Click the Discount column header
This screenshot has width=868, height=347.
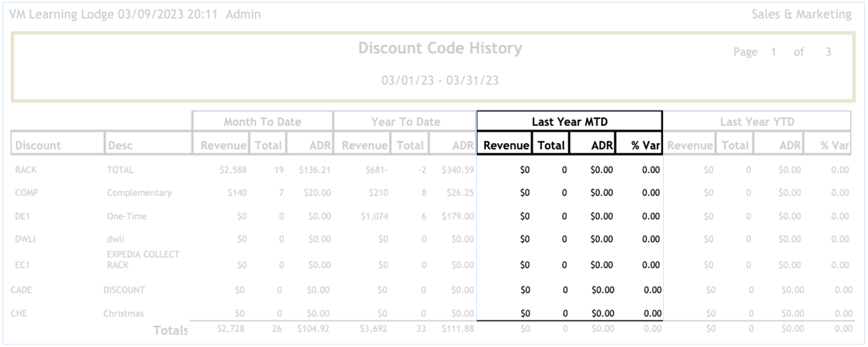click(x=38, y=146)
